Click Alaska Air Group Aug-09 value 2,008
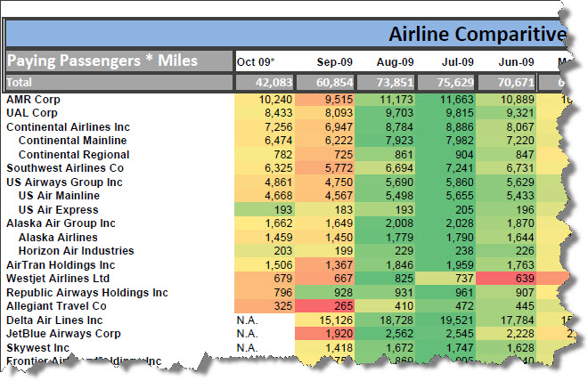 tap(386, 223)
